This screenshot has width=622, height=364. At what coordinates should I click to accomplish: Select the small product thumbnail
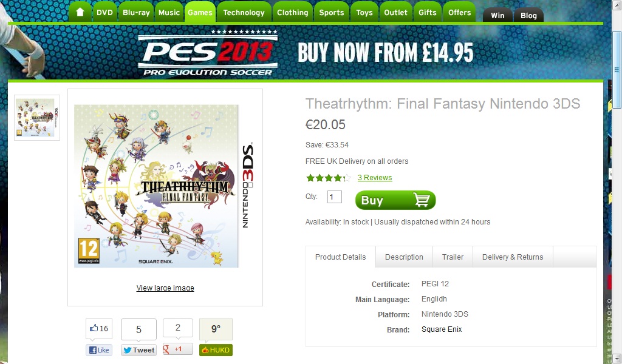click(x=37, y=118)
